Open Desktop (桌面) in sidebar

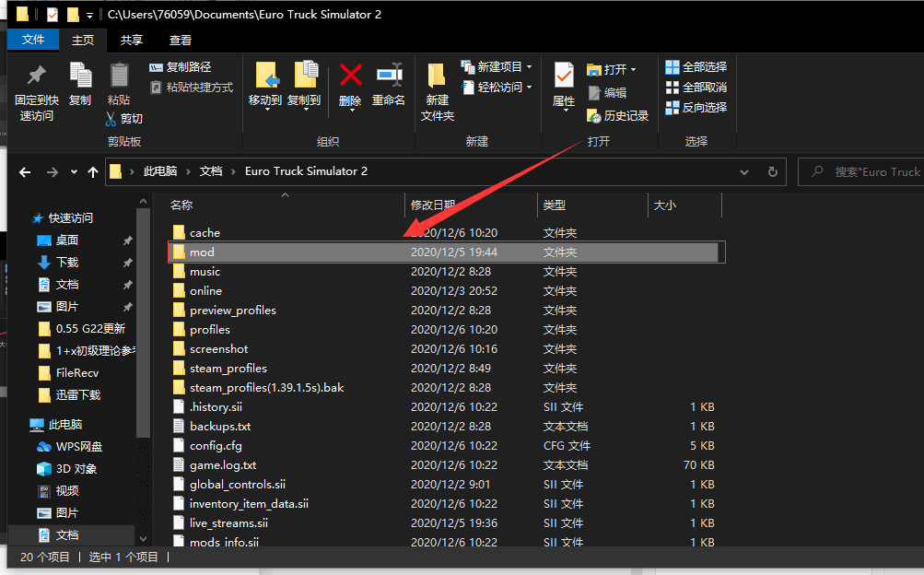58,241
